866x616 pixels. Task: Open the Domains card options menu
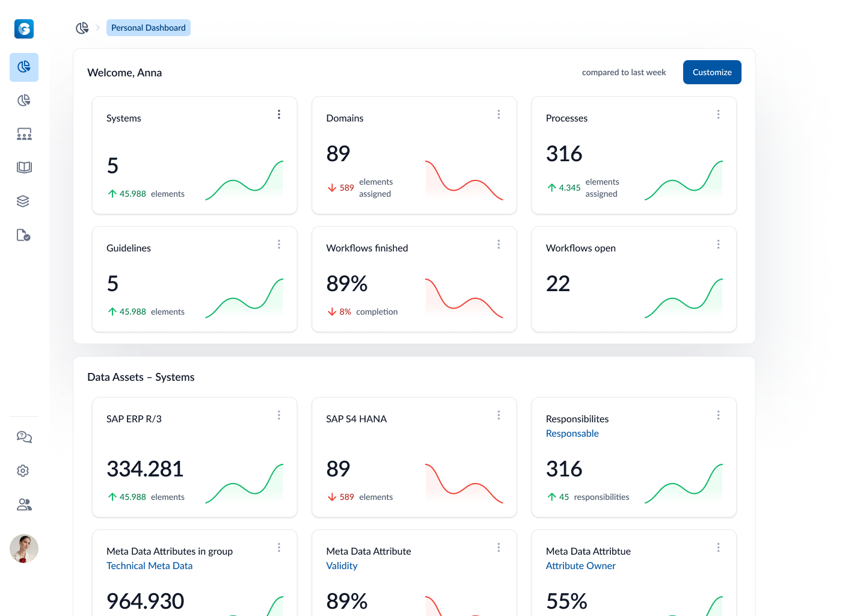(x=499, y=114)
